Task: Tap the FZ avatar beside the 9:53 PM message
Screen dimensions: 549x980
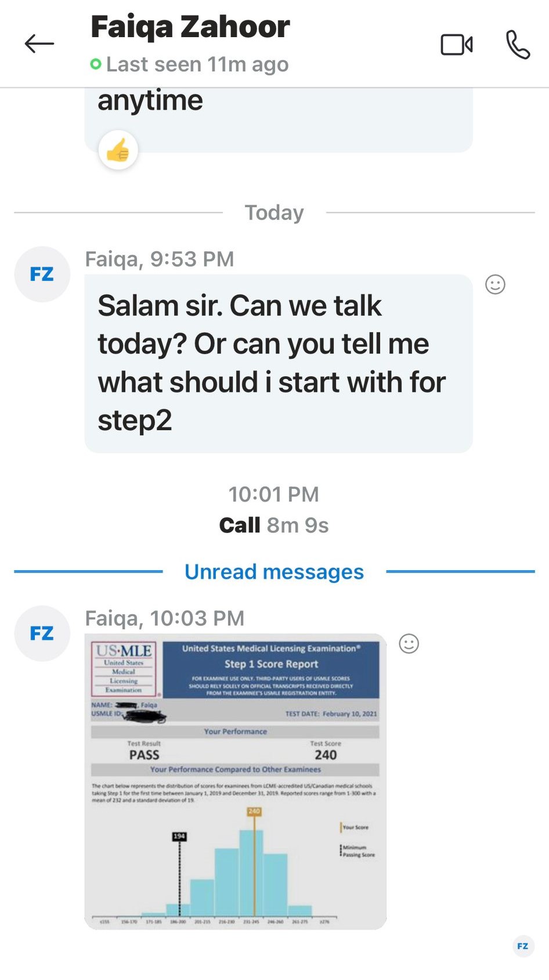Action: (x=42, y=274)
